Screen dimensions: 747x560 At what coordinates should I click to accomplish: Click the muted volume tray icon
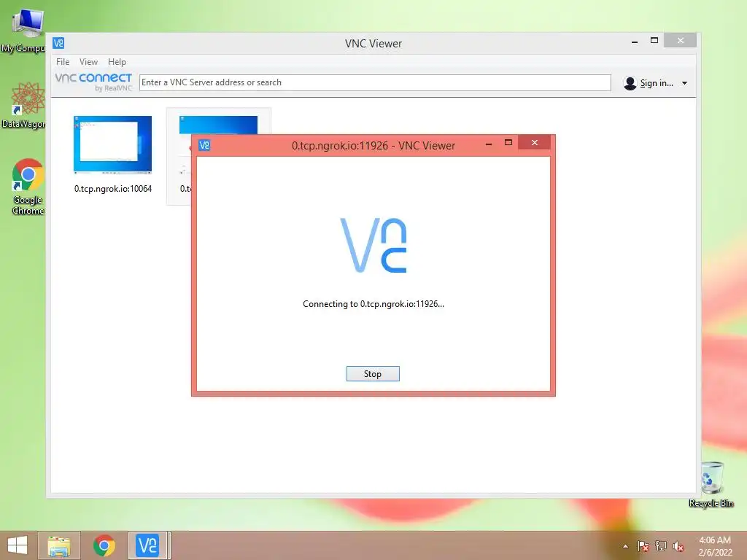(x=678, y=546)
